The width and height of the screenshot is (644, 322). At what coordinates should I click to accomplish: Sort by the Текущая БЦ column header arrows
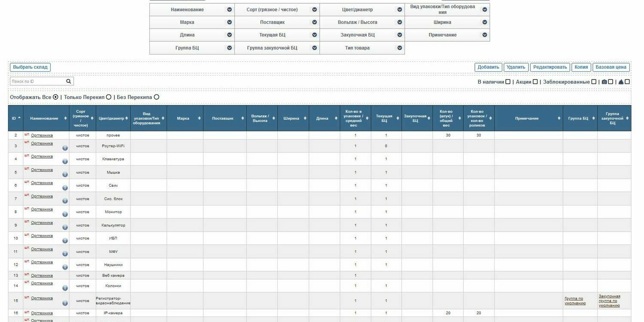[x=398, y=118]
